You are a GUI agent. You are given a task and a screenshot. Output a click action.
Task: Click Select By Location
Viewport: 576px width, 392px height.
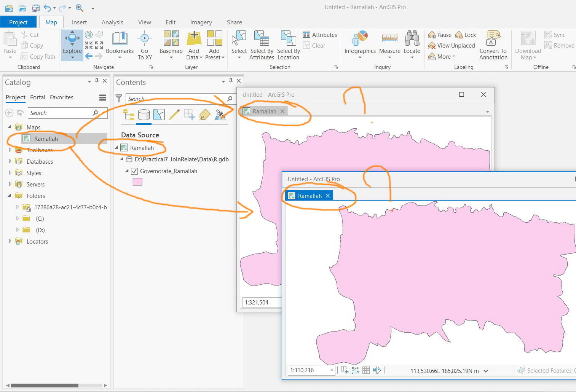point(289,45)
